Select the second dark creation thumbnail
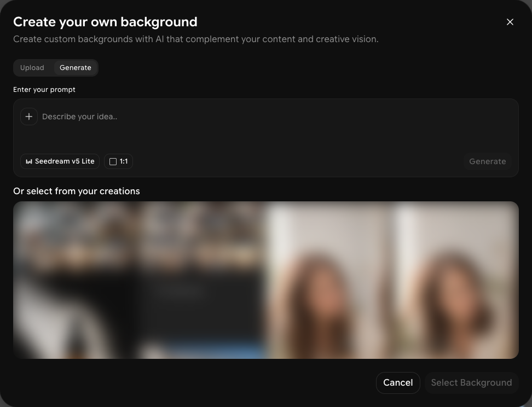 coord(203,280)
